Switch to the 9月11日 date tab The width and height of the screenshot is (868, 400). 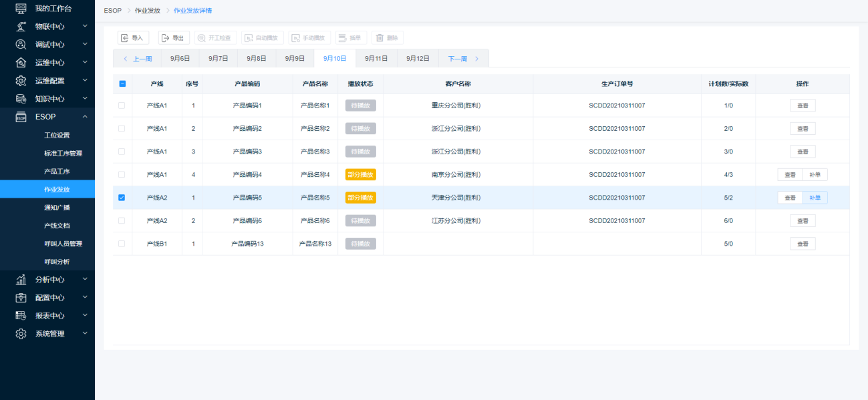point(376,59)
